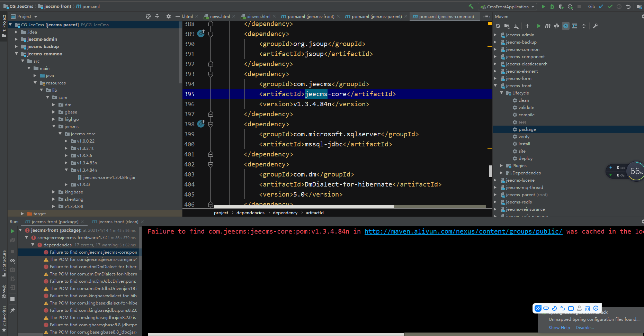Switch to jeecms-front [clean] run tab
The height and width of the screenshot is (336, 644).
[x=118, y=222]
